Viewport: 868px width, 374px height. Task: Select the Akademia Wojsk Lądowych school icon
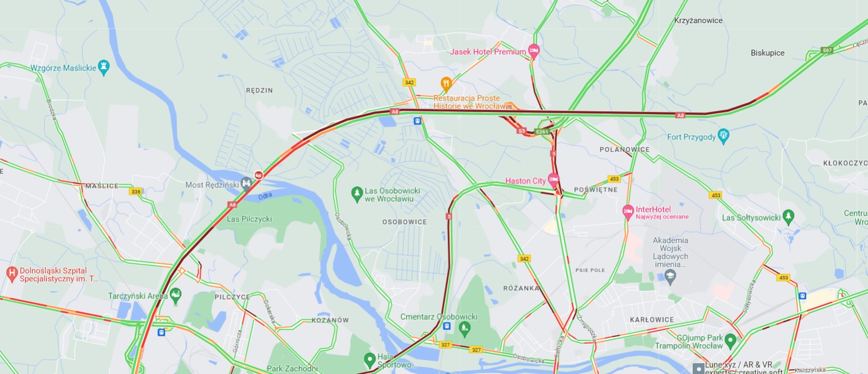click(x=670, y=276)
